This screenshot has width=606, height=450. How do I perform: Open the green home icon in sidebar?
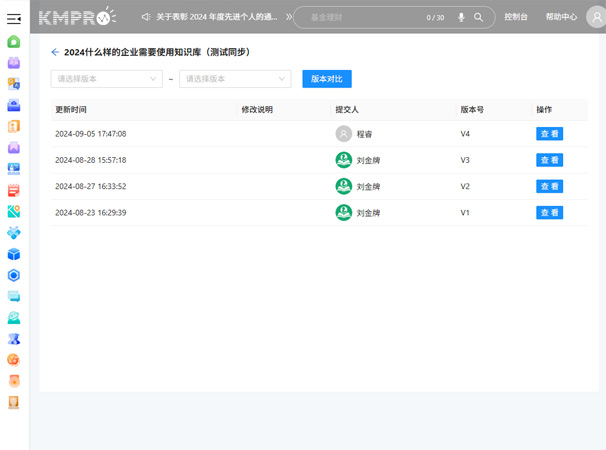coord(14,42)
